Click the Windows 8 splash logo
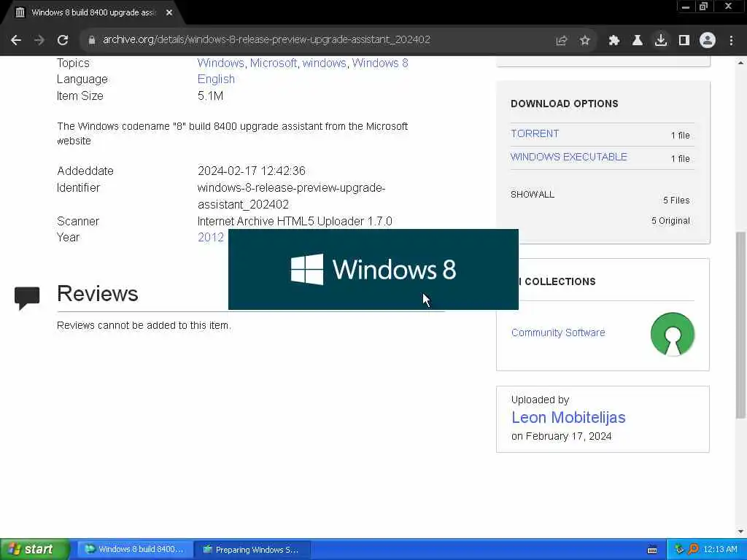This screenshot has height=560, width=747. (x=373, y=270)
